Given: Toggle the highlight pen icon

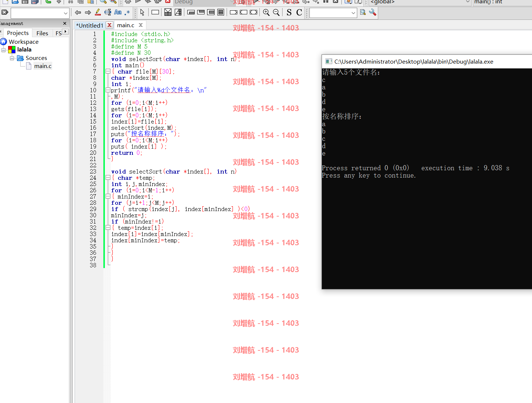Looking at the screenshot, I should (98, 13).
